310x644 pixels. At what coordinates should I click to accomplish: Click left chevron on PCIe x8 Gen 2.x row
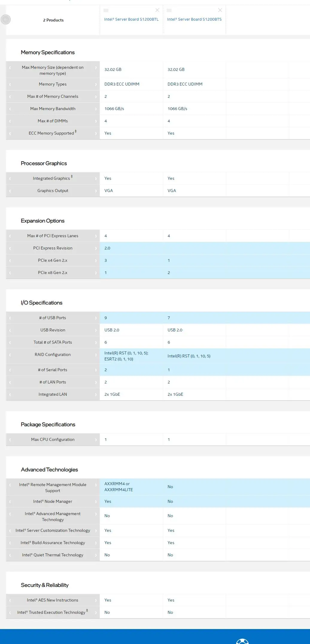(10, 273)
